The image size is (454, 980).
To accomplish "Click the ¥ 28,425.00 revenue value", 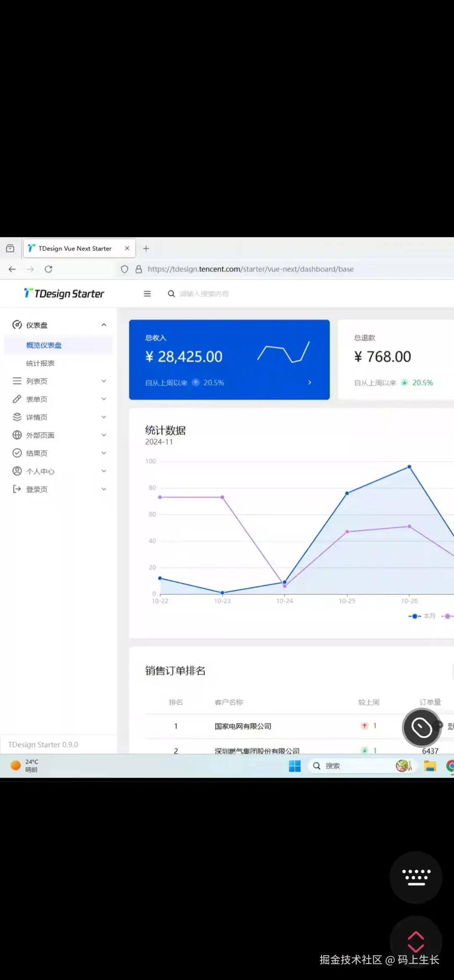I will pyautogui.click(x=184, y=357).
